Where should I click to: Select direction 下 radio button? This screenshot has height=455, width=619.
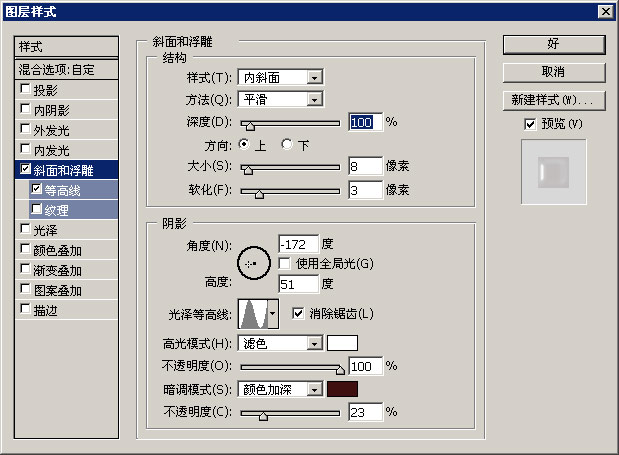click(287, 144)
